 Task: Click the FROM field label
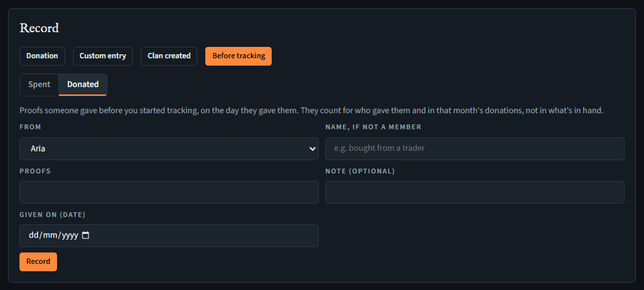[x=30, y=127]
